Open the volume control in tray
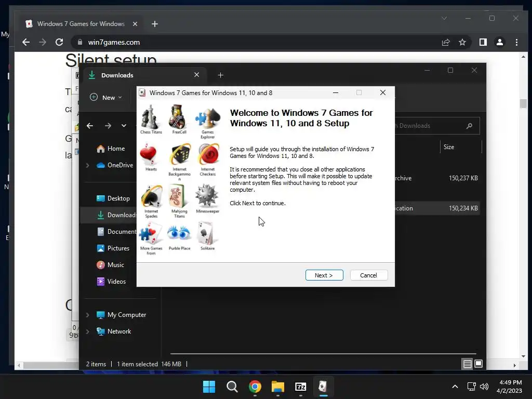This screenshot has height=399, width=532. coord(484,387)
